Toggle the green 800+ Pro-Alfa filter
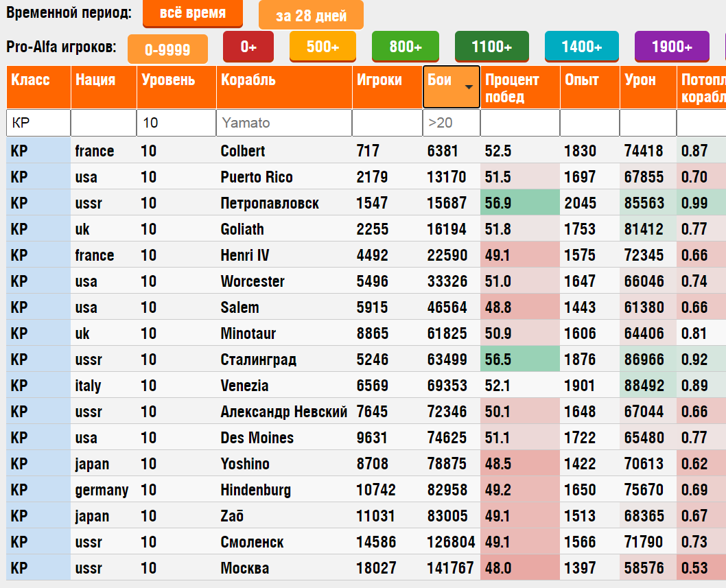Viewport: 726px width, 588px height. click(x=406, y=47)
